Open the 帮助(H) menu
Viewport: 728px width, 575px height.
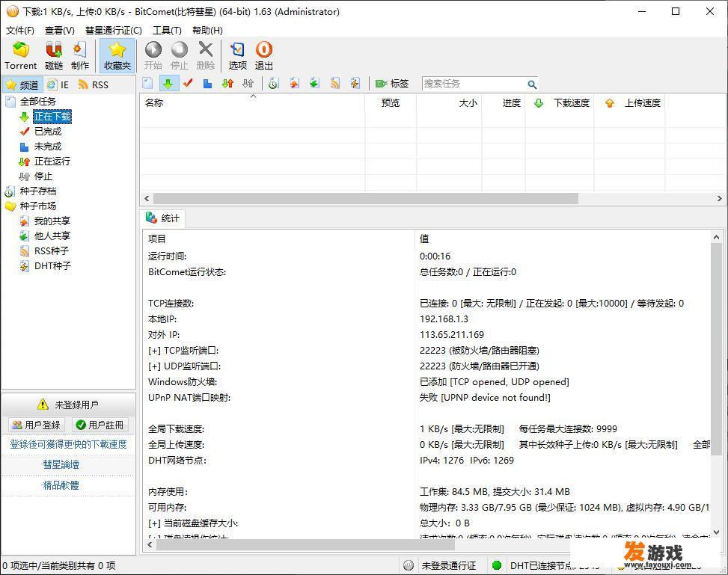pos(207,31)
